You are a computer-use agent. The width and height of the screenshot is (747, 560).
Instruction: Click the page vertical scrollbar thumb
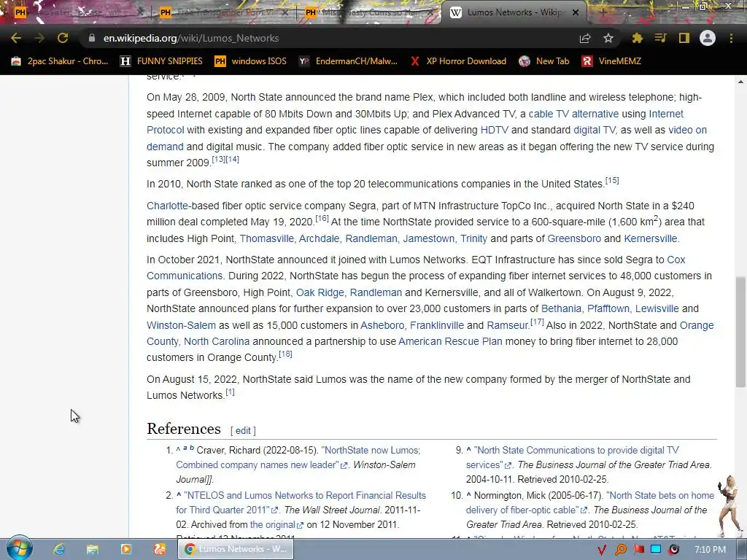point(741,332)
